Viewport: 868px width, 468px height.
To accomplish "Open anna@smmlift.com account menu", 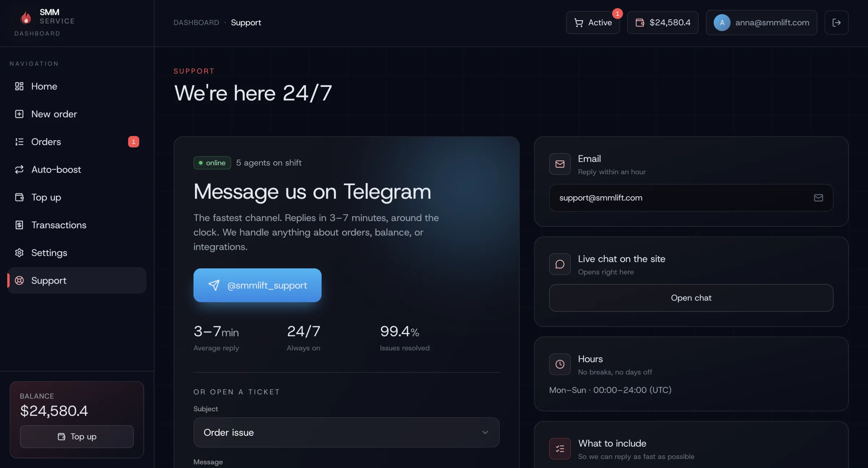I will point(761,22).
